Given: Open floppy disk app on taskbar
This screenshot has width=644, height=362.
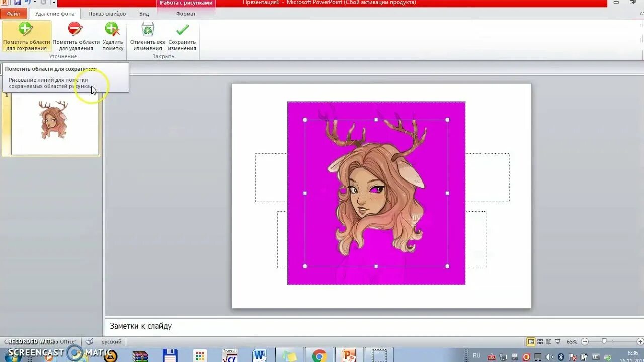Looking at the screenshot, I should (x=170, y=356).
